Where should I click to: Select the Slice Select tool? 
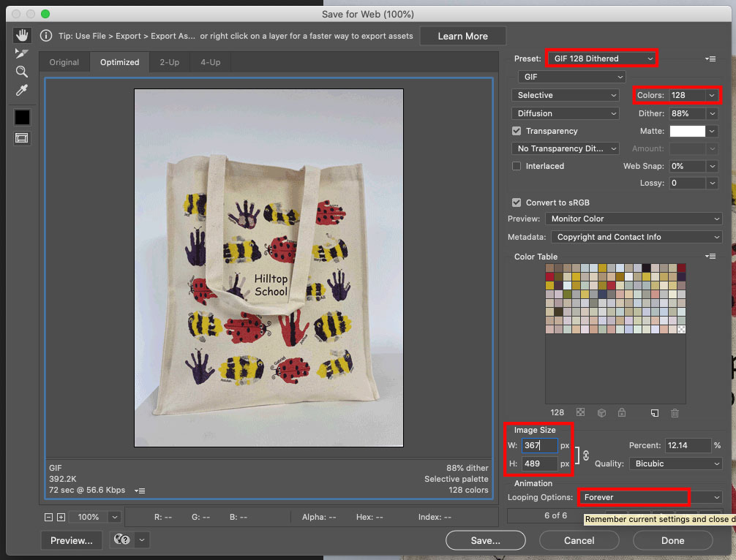[x=22, y=53]
